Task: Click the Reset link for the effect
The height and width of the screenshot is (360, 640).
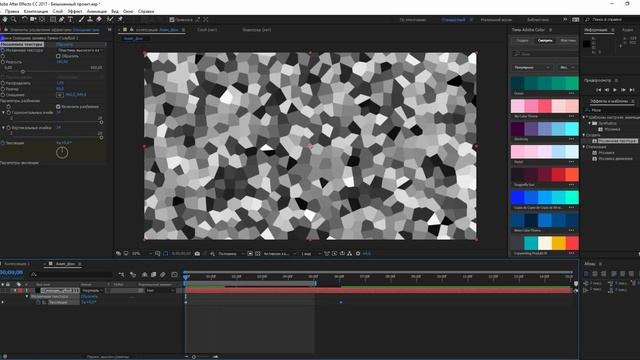Action: point(64,44)
